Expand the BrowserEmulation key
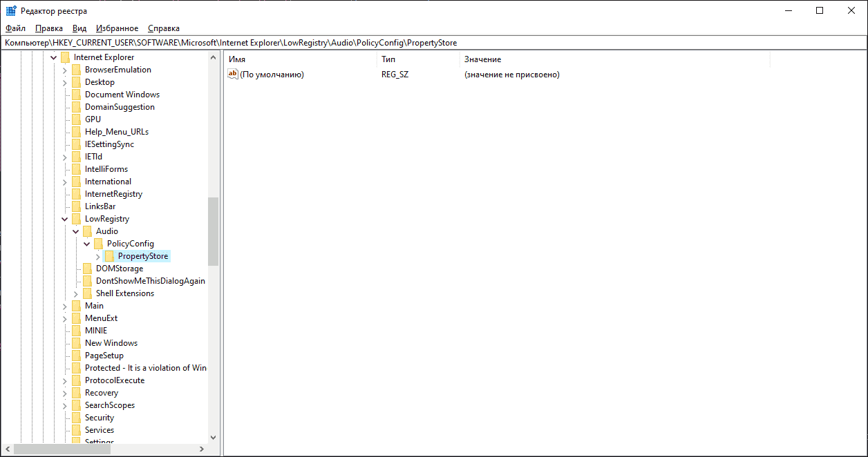The height and width of the screenshot is (457, 868). tap(65, 70)
